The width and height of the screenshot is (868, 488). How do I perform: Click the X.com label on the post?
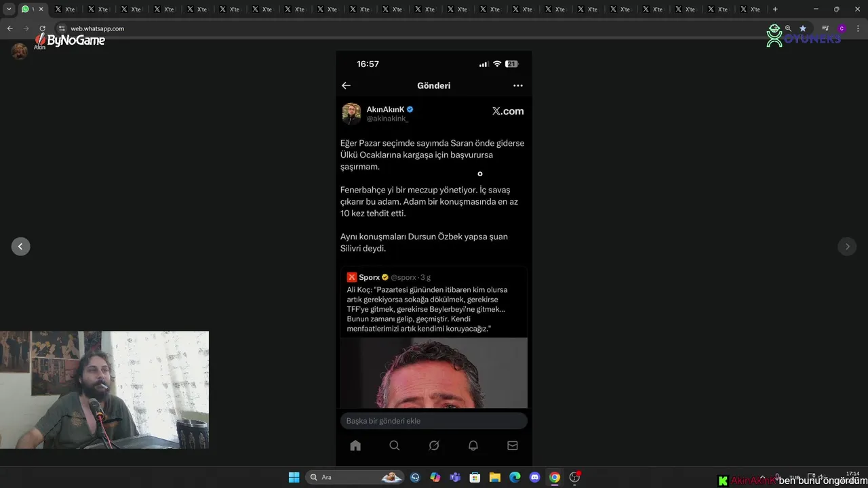click(x=508, y=111)
